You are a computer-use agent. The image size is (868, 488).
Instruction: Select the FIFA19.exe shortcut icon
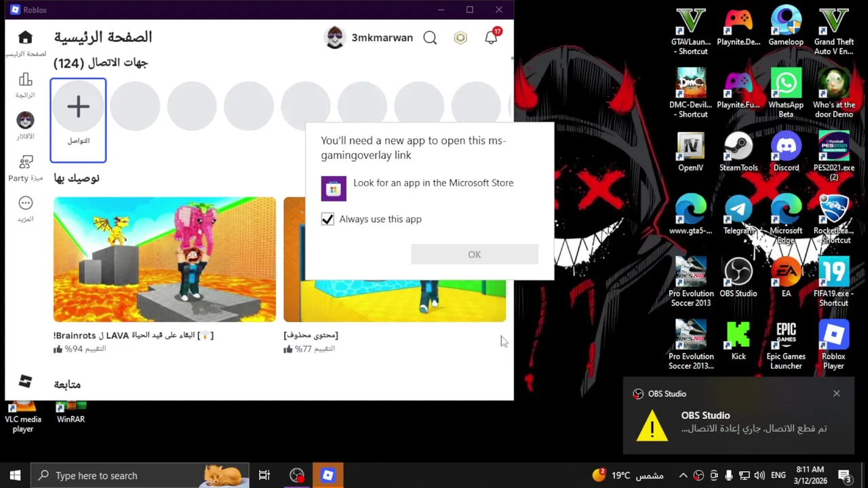point(833,283)
